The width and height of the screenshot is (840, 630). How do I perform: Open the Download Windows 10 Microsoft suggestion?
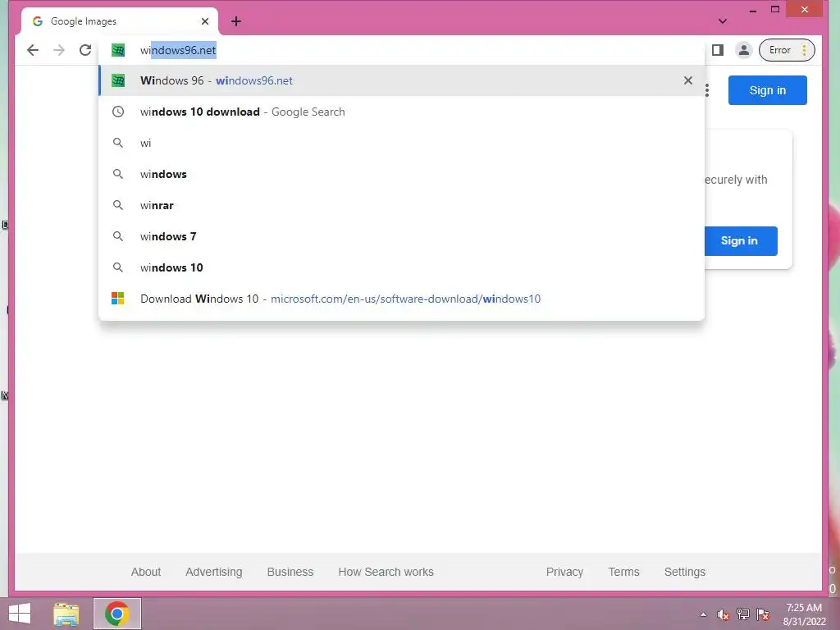[402, 299]
